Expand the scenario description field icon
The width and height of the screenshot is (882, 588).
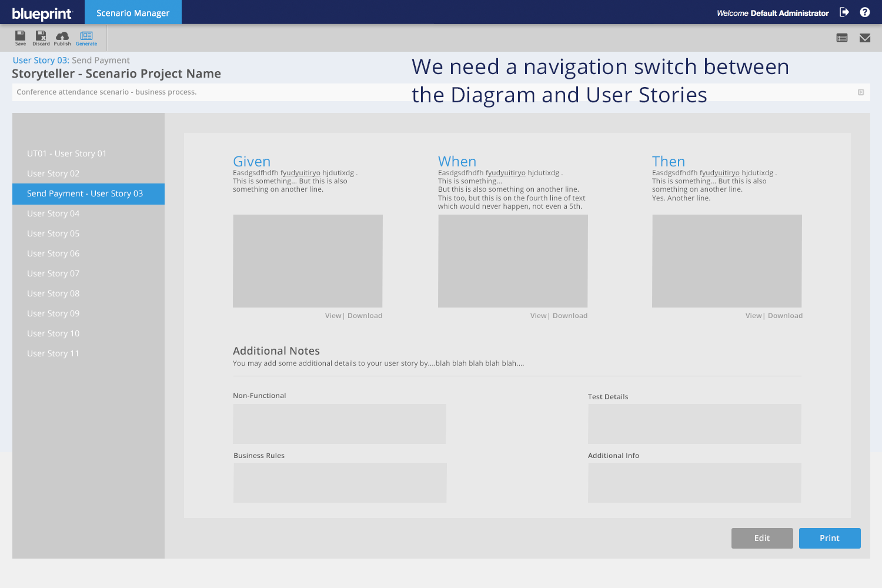[861, 92]
